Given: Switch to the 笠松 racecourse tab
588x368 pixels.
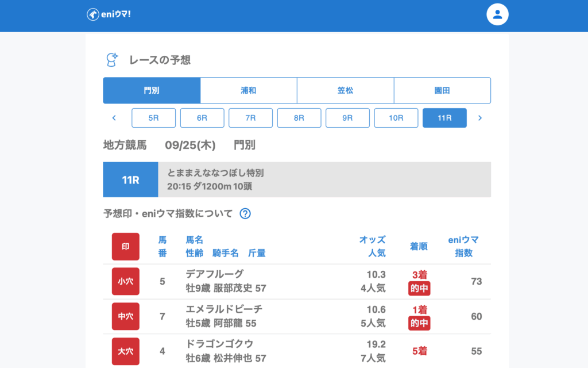Looking at the screenshot, I should click(x=345, y=90).
